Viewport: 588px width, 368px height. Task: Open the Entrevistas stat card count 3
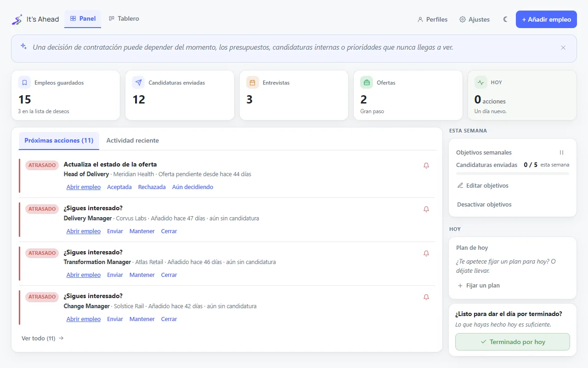pos(294,95)
